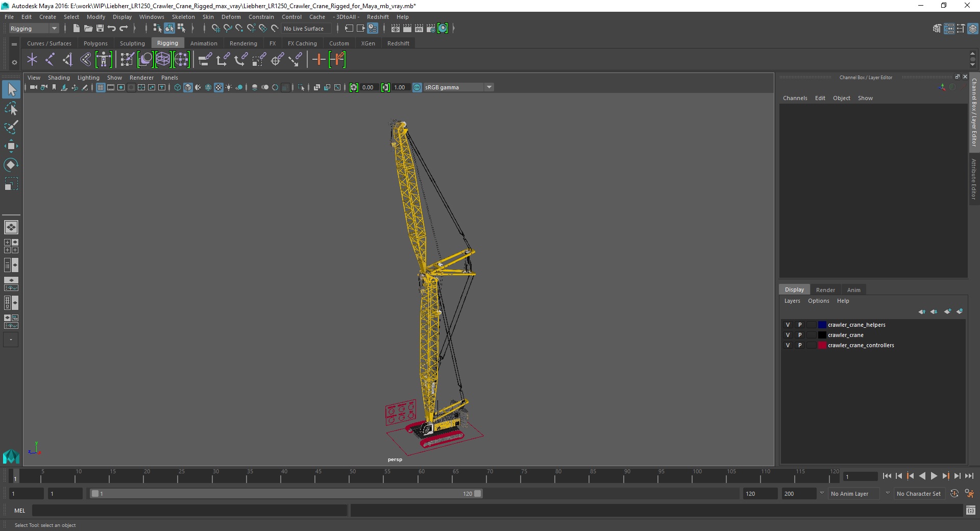Click the Open Render View icon
The height and width of the screenshot is (531, 980).
pos(396,29)
